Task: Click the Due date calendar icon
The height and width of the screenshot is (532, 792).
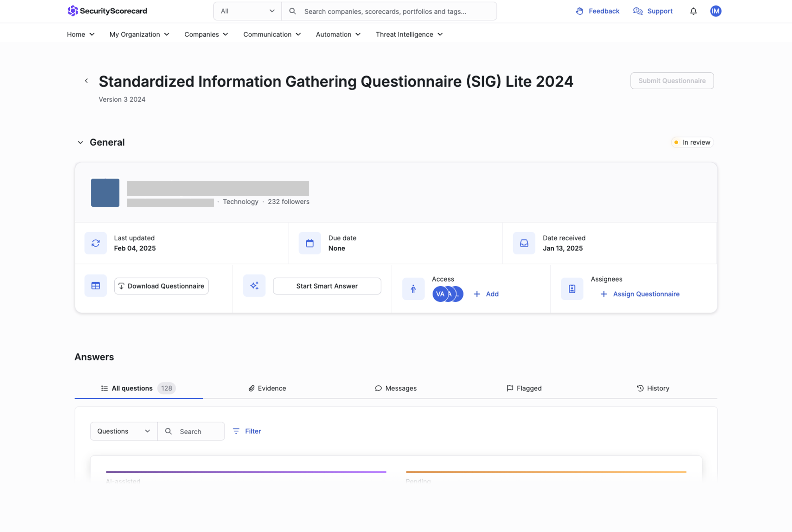Action: [x=310, y=243]
